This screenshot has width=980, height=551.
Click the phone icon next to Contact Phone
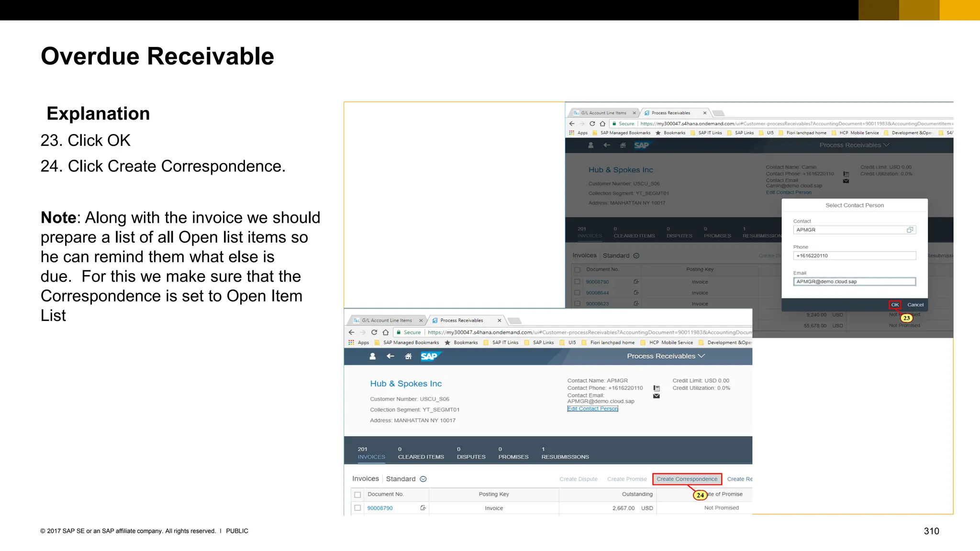(657, 388)
